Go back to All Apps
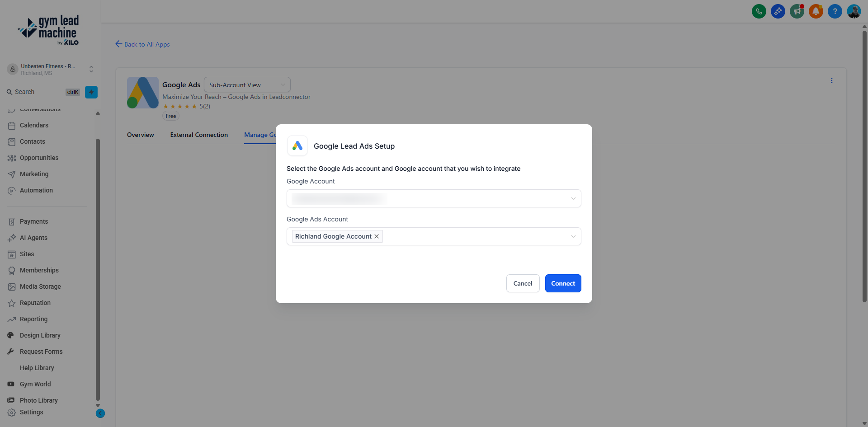Screen dimensions: 868x427 tap(143, 44)
